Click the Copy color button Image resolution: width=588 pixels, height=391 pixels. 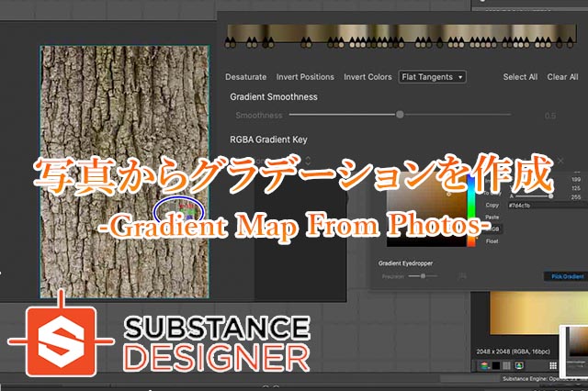click(x=492, y=205)
